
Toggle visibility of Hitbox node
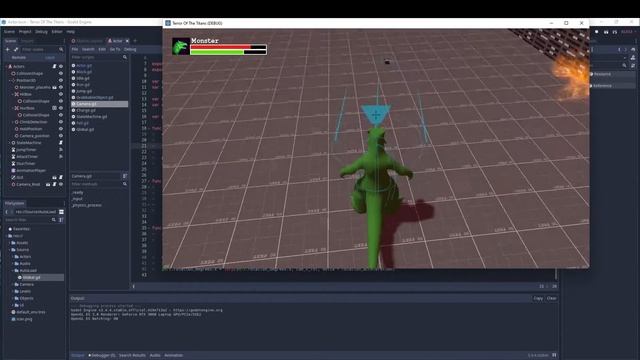tap(61, 94)
